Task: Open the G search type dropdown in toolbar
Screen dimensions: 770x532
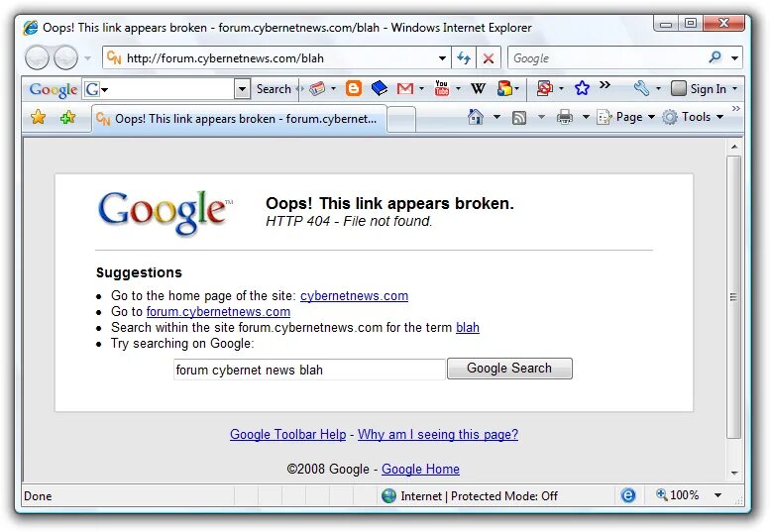Action: 96,89
